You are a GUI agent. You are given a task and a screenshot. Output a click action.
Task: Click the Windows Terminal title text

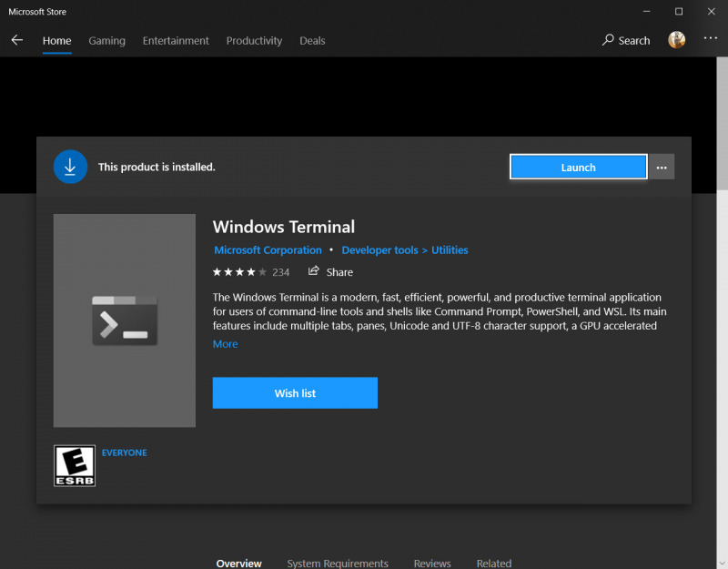click(284, 227)
